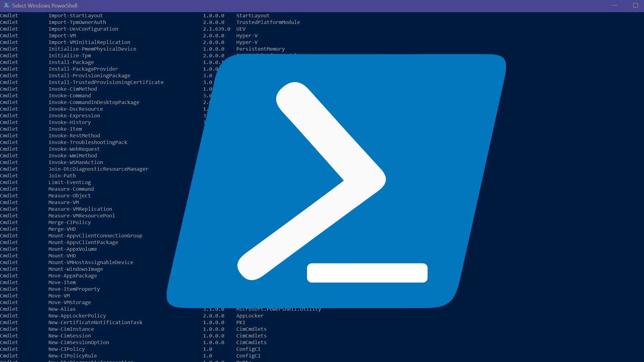Click the PowerShell icon in title bar
This screenshot has width=644, height=362.
[x=6, y=5]
